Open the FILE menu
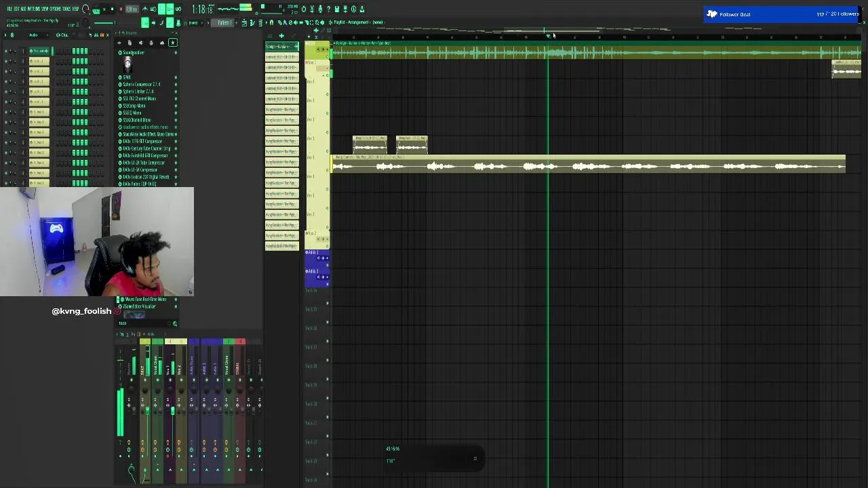Image resolution: width=868 pixels, height=488 pixels. click(x=9, y=9)
